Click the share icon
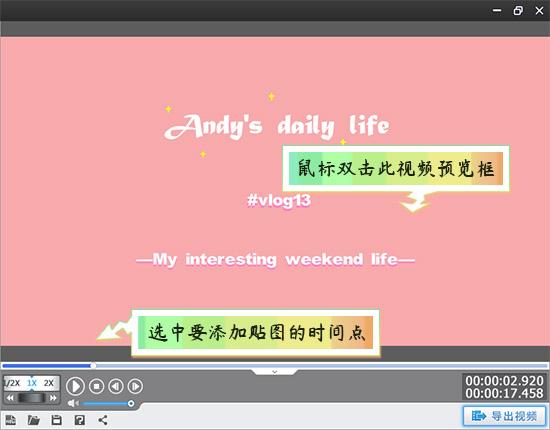Viewport: 550px width, 430px height. click(x=103, y=419)
